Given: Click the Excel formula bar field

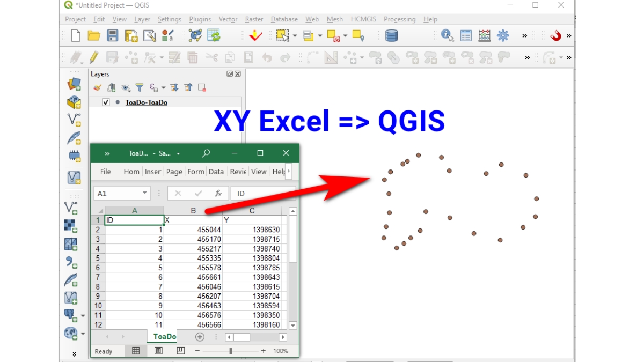Looking at the screenshot, I should coord(263,193).
